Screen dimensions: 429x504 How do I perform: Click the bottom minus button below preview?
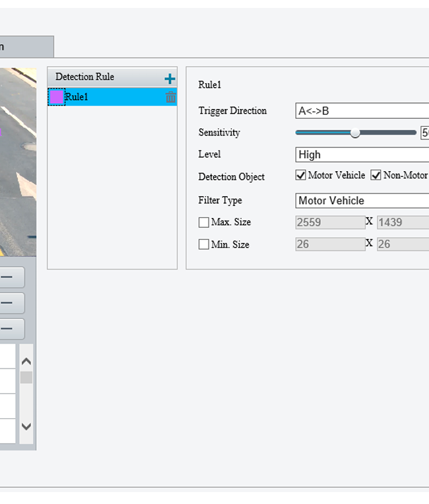coord(12,329)
